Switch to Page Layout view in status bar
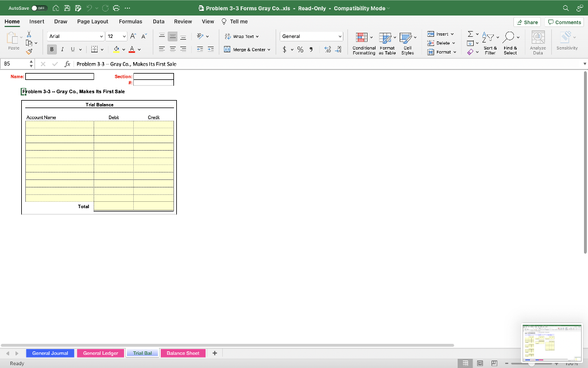The image size is (588, 368). [479, 363]
